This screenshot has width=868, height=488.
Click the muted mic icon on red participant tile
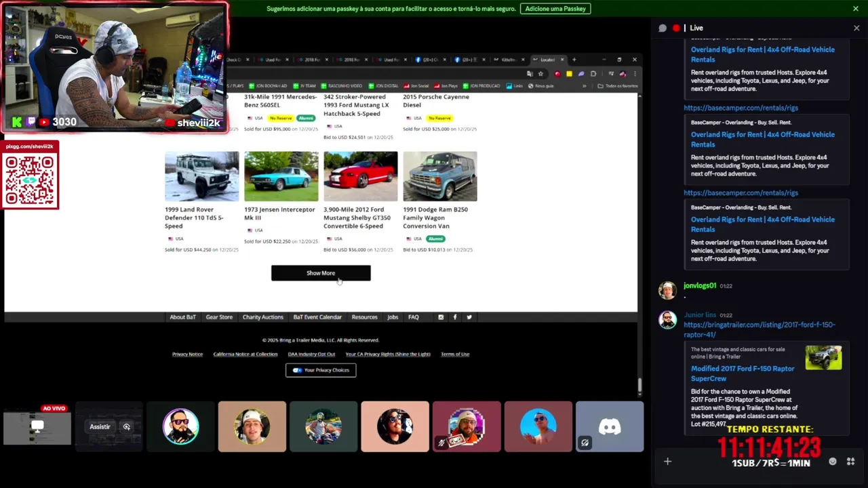[x=441, y=443]
